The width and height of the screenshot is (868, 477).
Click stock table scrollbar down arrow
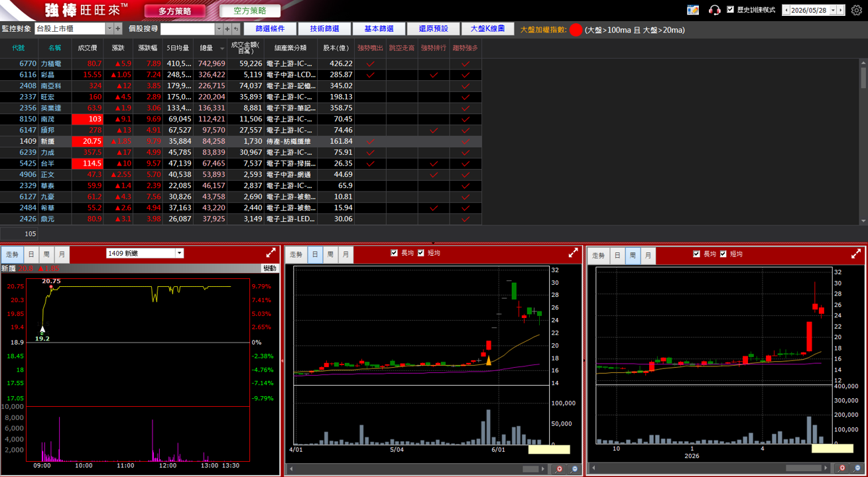(x=863, y=221)
